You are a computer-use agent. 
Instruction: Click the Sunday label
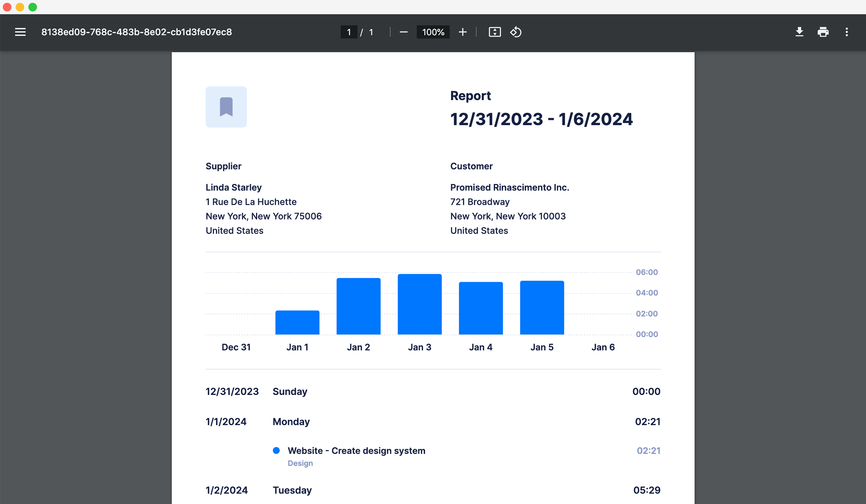pyautogui.click(x=290, y=391)
